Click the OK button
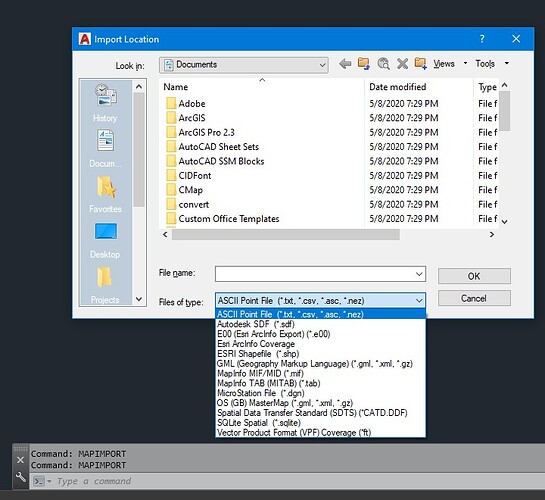This screenshot has width=545, height=500. 474,276
